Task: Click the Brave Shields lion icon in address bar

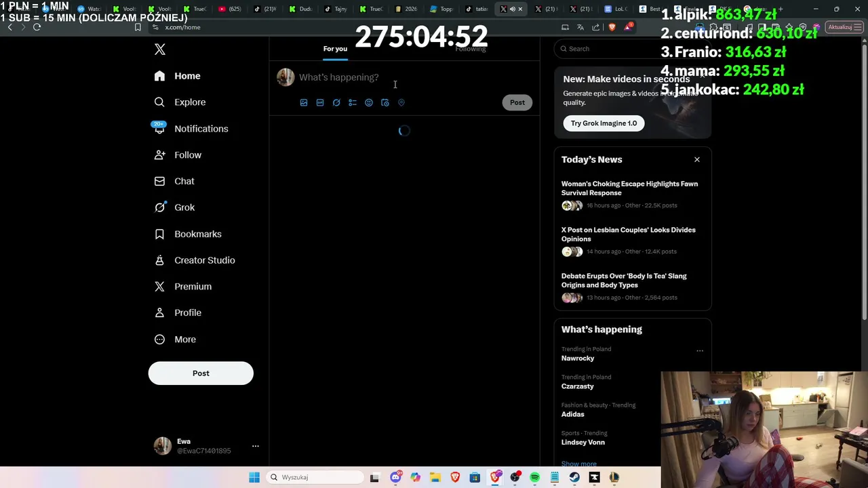Action: click(x=612, y=27)
